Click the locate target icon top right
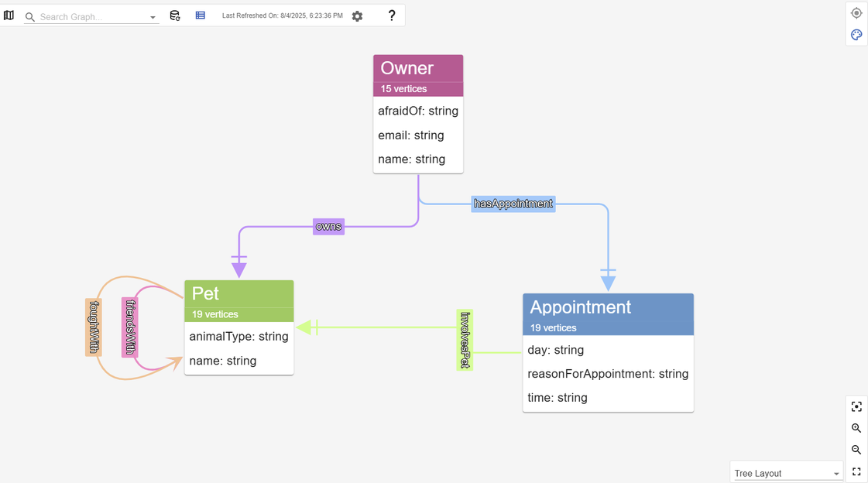 856,13
